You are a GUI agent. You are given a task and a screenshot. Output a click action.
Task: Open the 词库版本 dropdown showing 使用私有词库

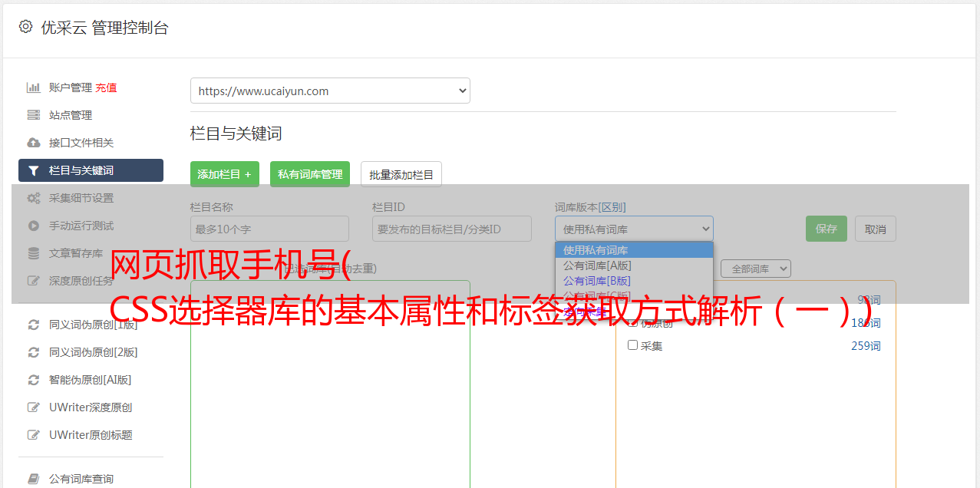coord(634,229)
